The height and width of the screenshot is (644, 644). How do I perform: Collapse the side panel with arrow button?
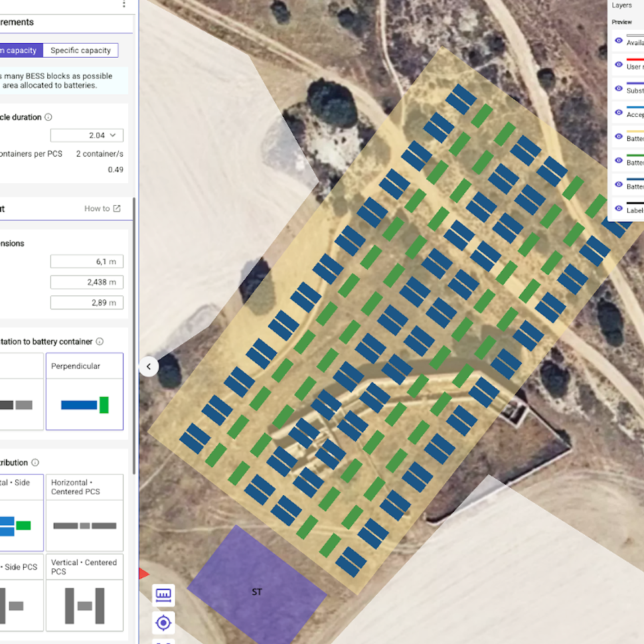149,366
